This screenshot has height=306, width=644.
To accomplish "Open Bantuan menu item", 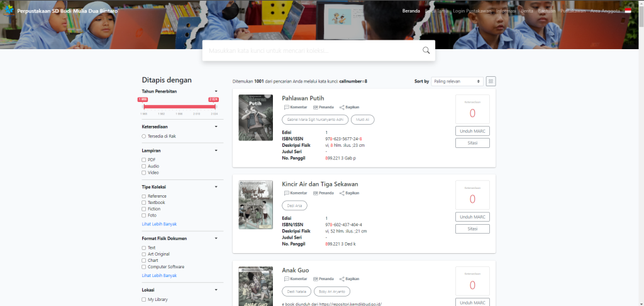I will [x=547, y=11].
